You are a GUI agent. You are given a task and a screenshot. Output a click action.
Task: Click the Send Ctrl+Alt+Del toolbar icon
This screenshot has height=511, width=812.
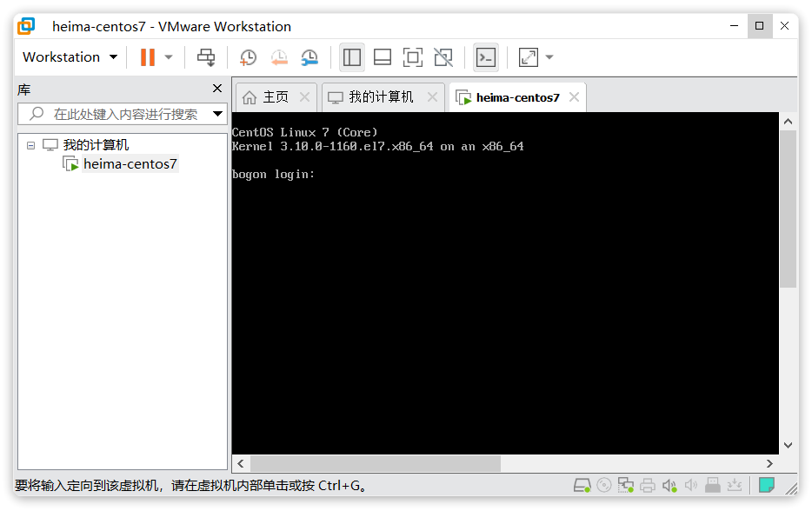pos(206,57)
